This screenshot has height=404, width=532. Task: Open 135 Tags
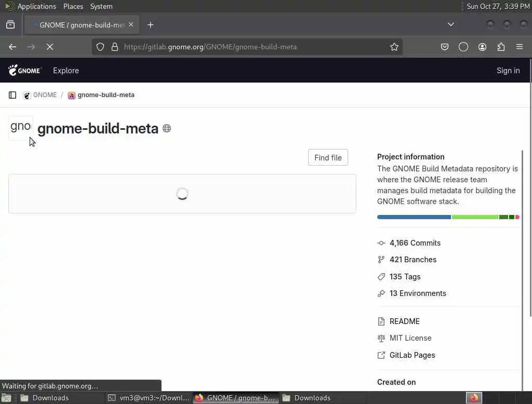pos(405,276)
